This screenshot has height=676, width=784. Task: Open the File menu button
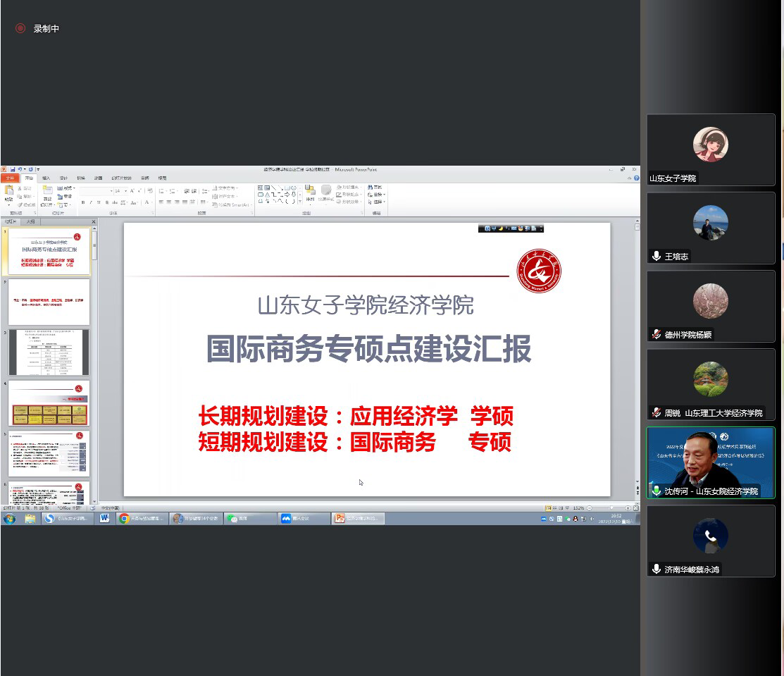point(10,178)
